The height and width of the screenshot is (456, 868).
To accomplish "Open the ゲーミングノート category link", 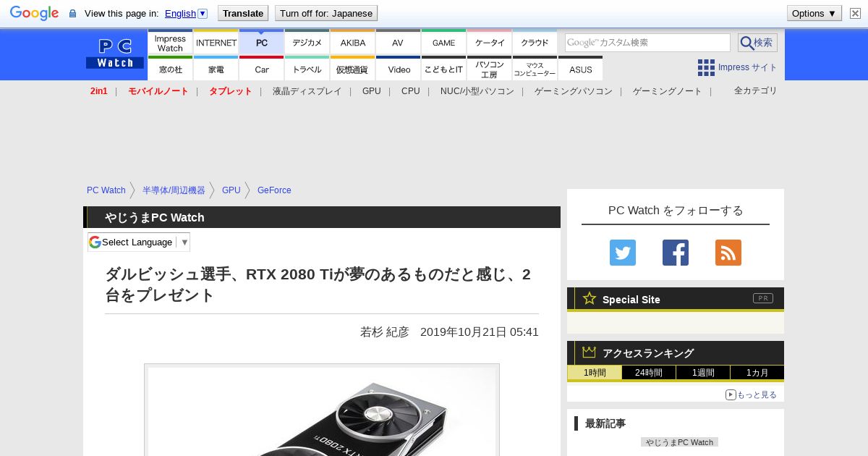I will (x=668, y=91).
